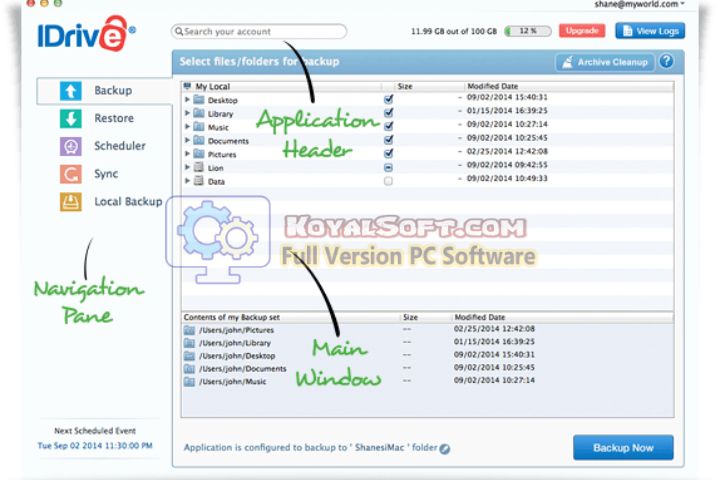Click the Pictures folder icon in tree

point(198,154)
